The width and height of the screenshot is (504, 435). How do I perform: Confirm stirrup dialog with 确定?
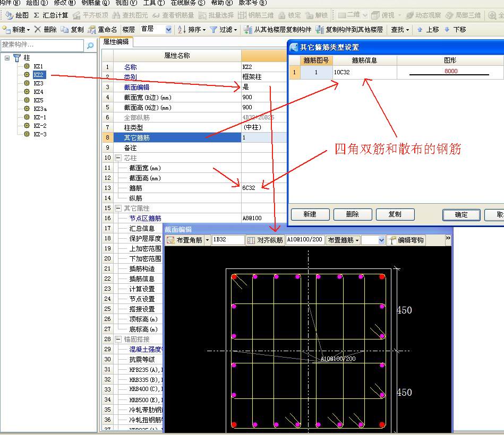(462, 215)
